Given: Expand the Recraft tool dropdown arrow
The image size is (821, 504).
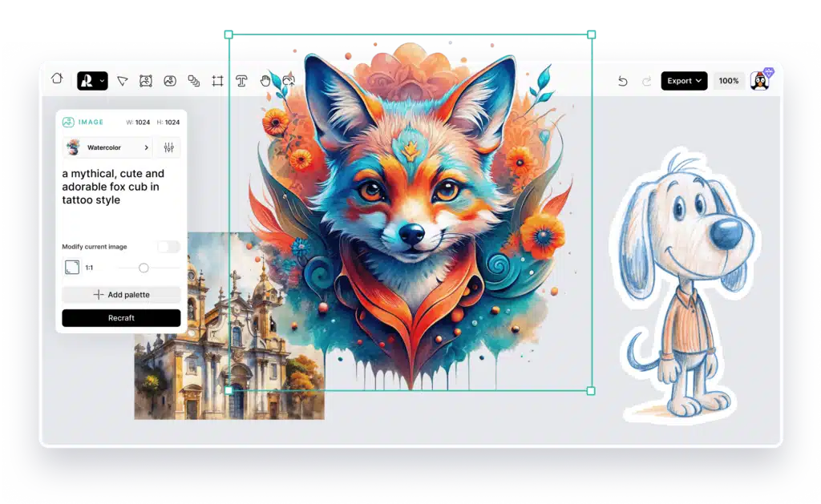Looking at the screenshot, I should (x=101, y=80).
